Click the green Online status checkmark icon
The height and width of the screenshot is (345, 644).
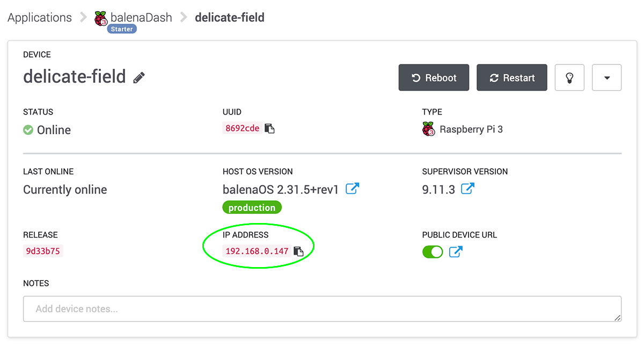tap(28, 130)
